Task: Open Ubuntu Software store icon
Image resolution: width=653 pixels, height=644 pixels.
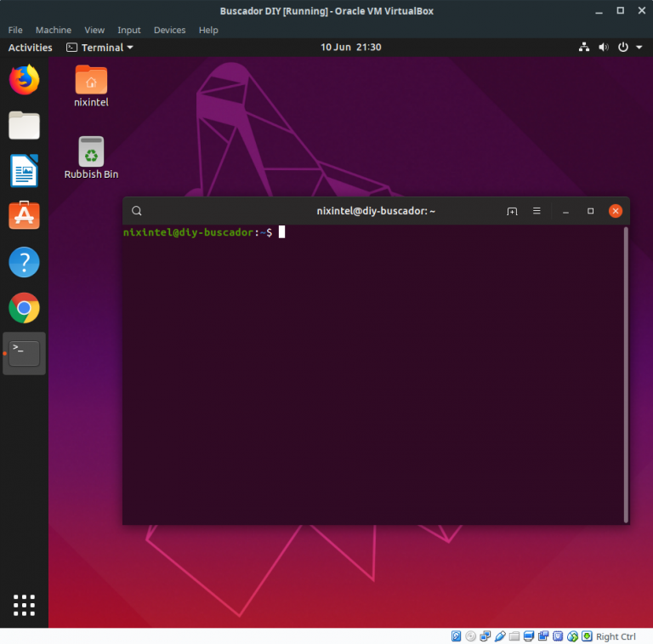Action: point(24,216)
